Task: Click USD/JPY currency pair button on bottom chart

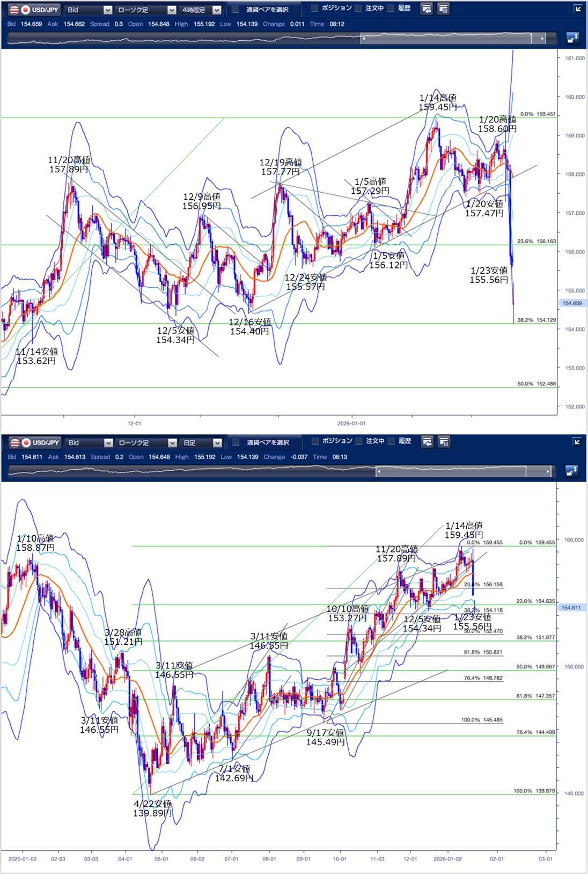Action: coord(34,442)
